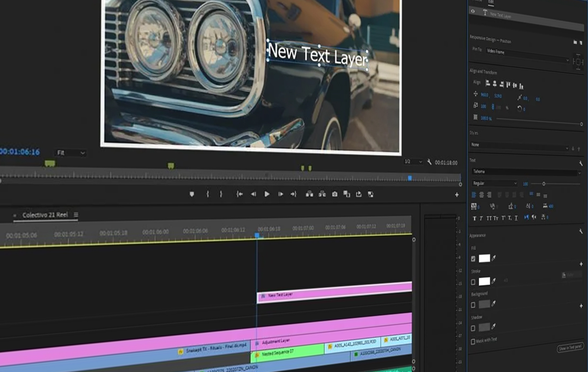Align text layer center horizontally
This screenshot has width=588, height=372.
(494, 84)
